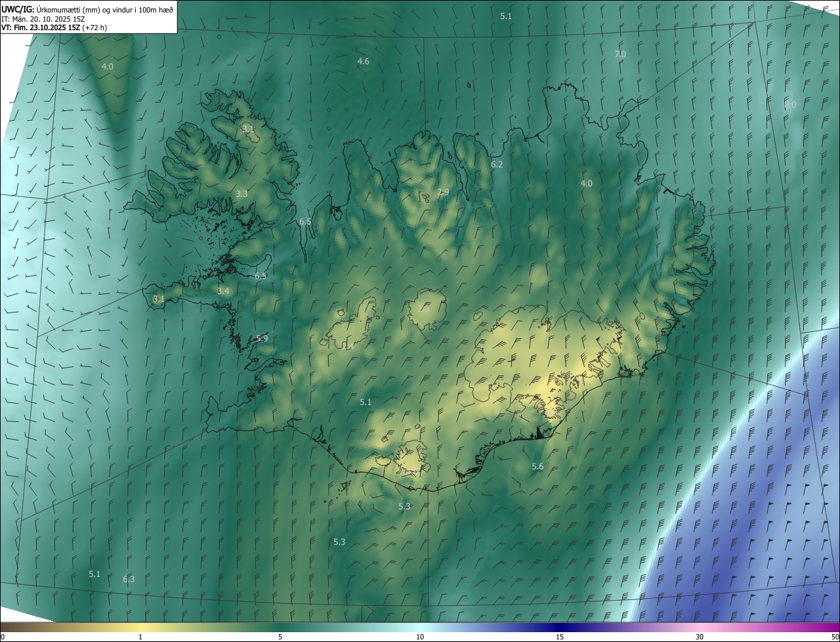Viewport: 840px width, 642px height.
Task: Click the 10 tick label on the color bar
Action: pos(420,637)
